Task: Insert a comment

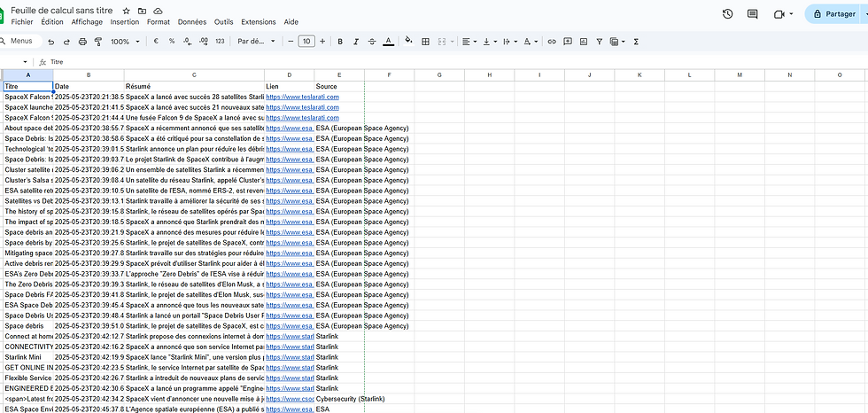Action: click(x=568, y=42)
